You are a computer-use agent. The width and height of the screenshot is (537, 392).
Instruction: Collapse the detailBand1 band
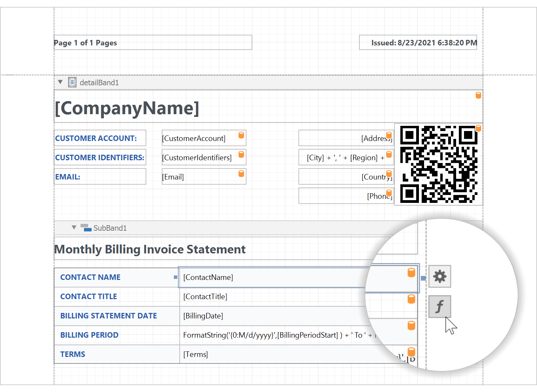pos(60,82)
